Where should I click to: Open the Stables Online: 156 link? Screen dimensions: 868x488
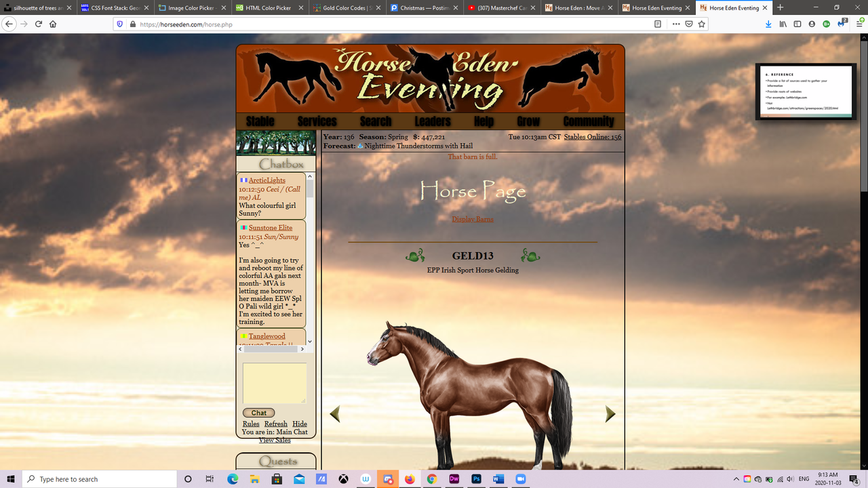[x=593, y=137]
